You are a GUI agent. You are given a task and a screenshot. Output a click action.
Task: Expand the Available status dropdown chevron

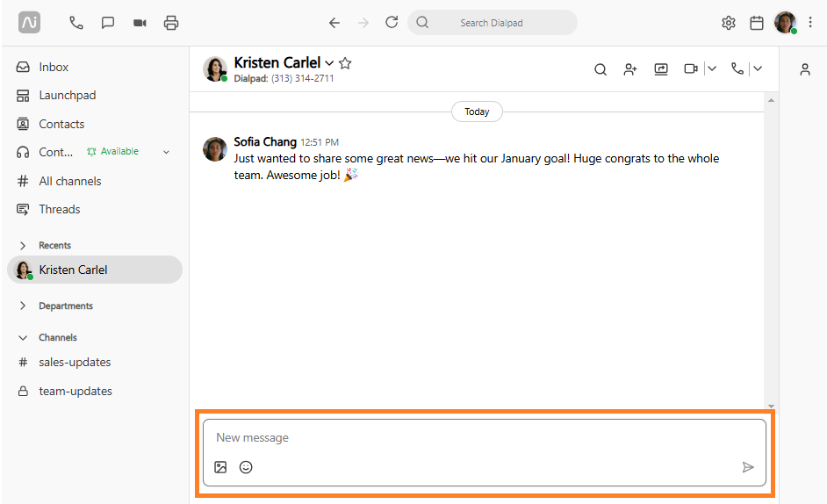tap(166, 152)
